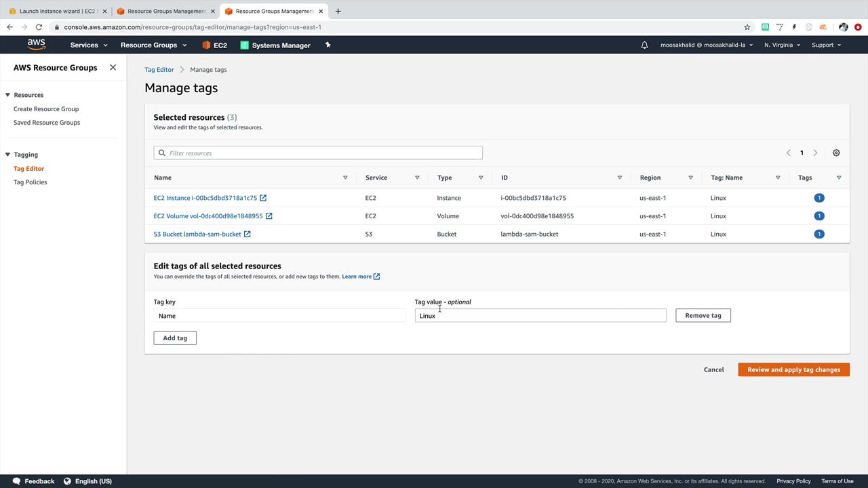Open the Privacy Policy footer link
This screenshot has height=488, width=868.
point(793,481)
